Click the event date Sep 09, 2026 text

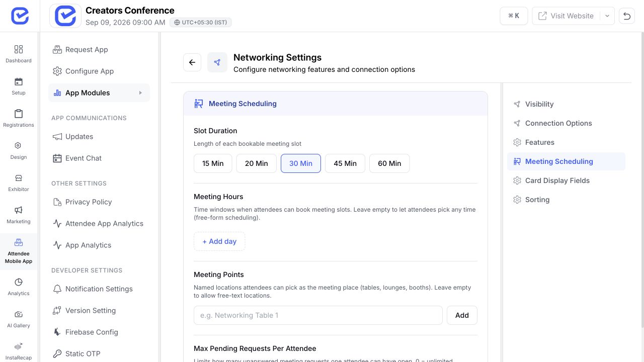click(x=125, y=23)
